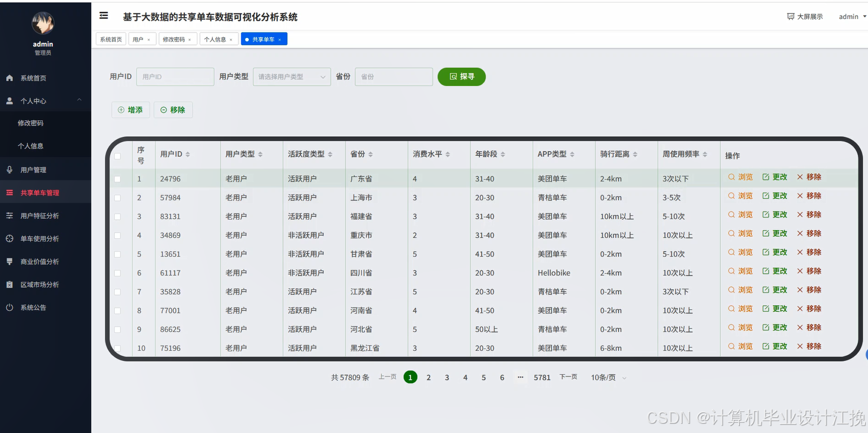Screen dimensions: 868x433
Task: Open 区域市场分析 sidebar entry
Action: (45, 284)
